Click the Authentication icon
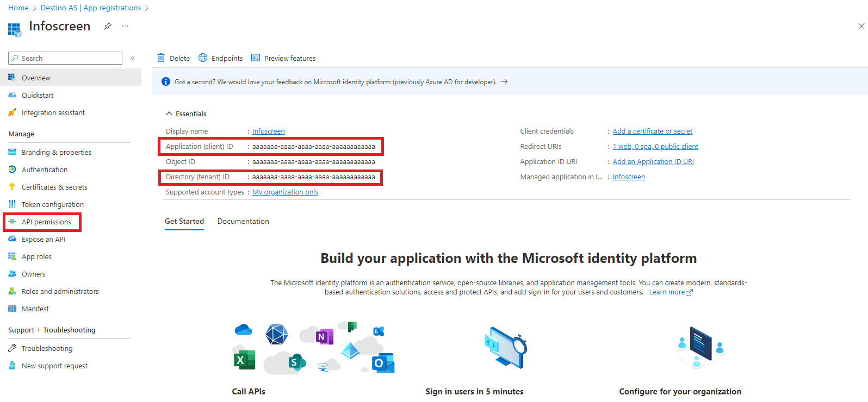 point(12,169)
